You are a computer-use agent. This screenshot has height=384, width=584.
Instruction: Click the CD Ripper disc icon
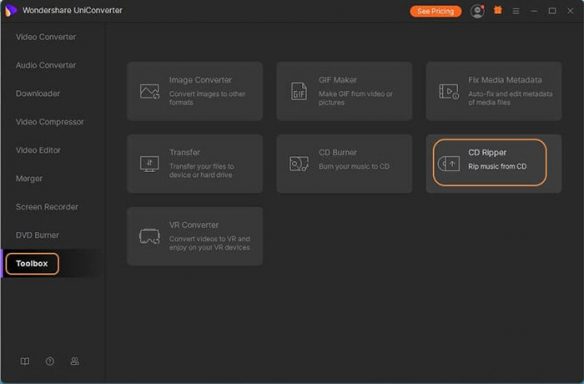click(x=448, y=164)
